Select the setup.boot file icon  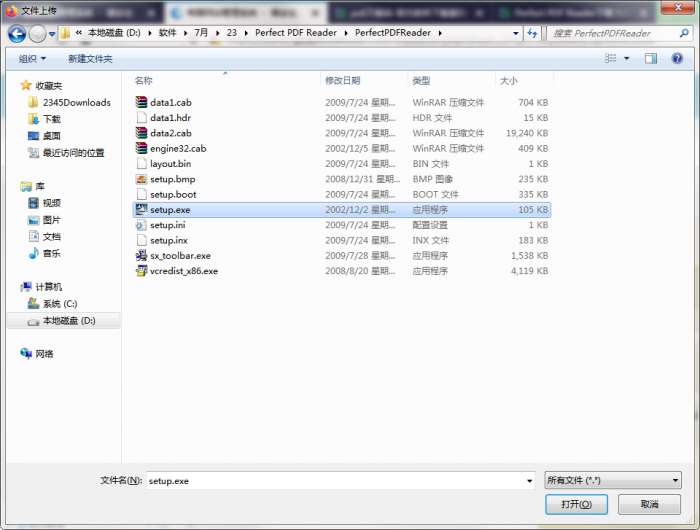click(142, 194)
